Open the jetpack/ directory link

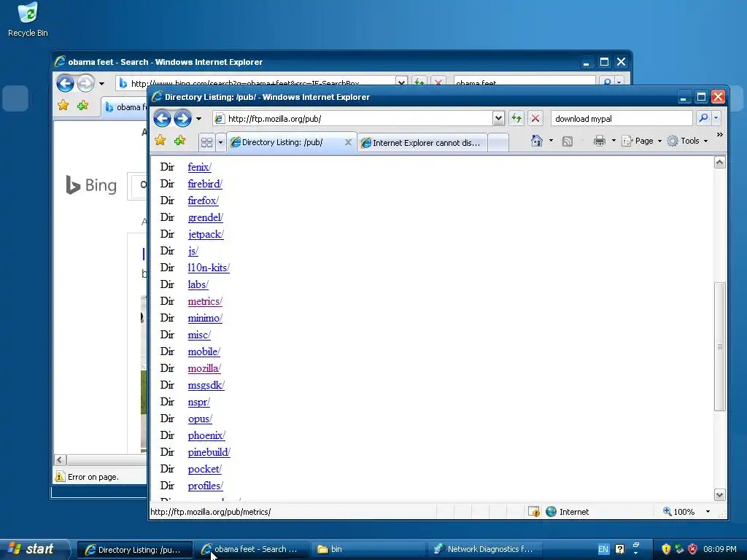206,234
